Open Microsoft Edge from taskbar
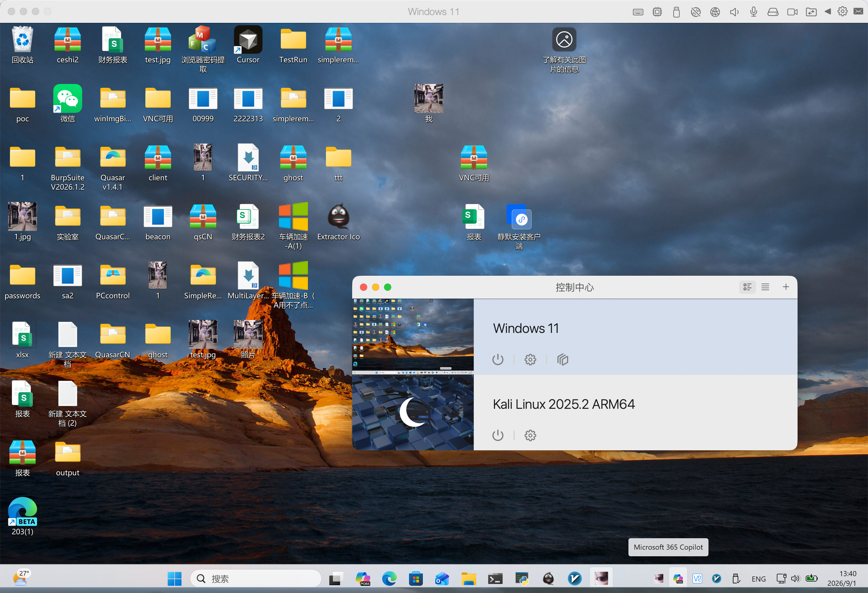Viewport: 868px width, 593px height. click(x=389, y=579)
